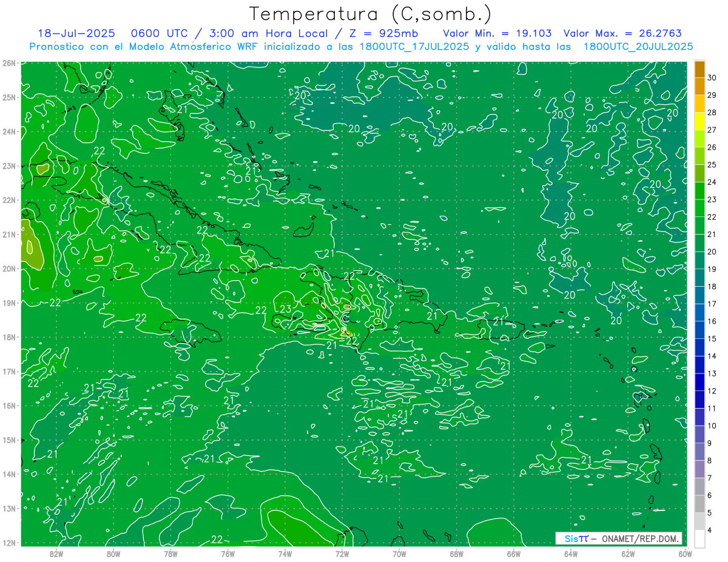Click the color scale label "13"
Viewport: 728px width, 562px height.
(x=712, y=373)
